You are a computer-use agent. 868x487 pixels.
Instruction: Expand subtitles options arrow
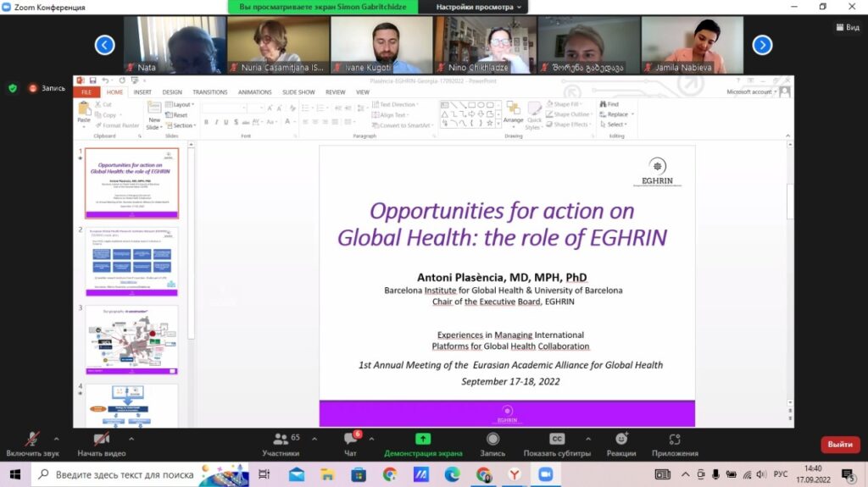coord(588,439)
